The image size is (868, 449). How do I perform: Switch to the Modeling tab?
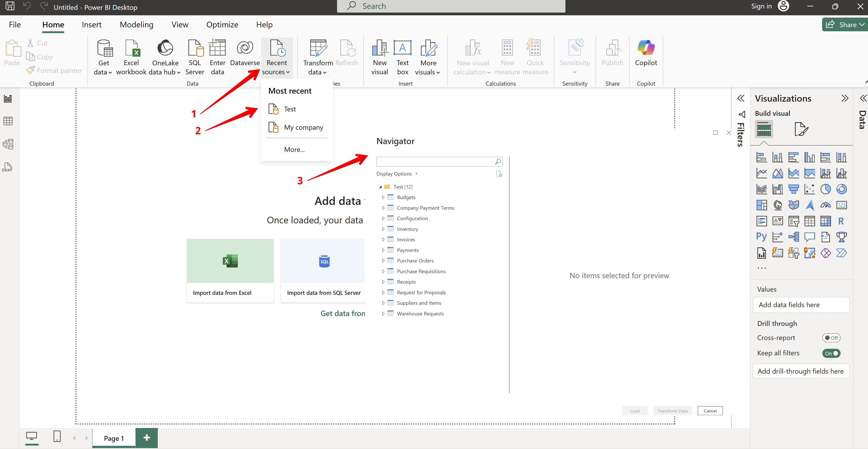[137, 25]
